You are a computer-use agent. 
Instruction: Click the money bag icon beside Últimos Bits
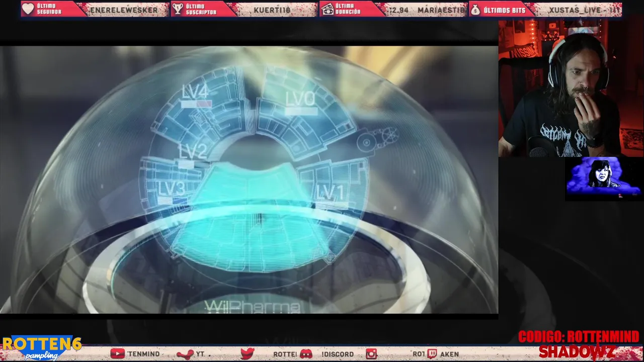point(475,9)
